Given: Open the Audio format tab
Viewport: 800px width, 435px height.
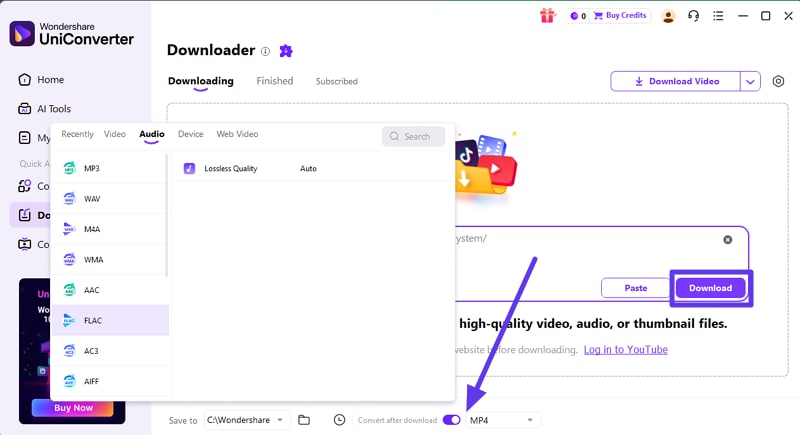Looking at the screenshot, I should click(x=152, y=134).
